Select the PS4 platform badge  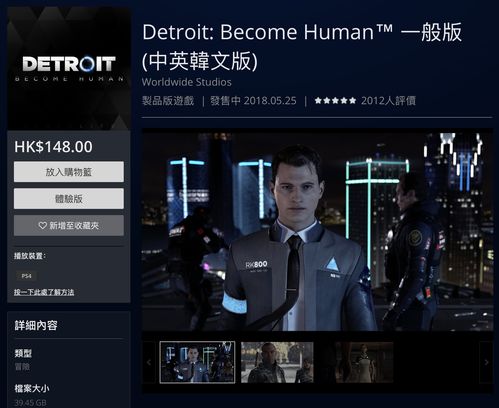(26, 276)
